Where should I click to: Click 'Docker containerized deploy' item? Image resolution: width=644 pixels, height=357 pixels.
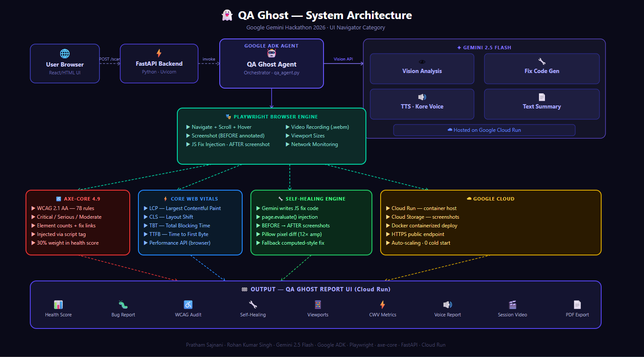[422, 226]
